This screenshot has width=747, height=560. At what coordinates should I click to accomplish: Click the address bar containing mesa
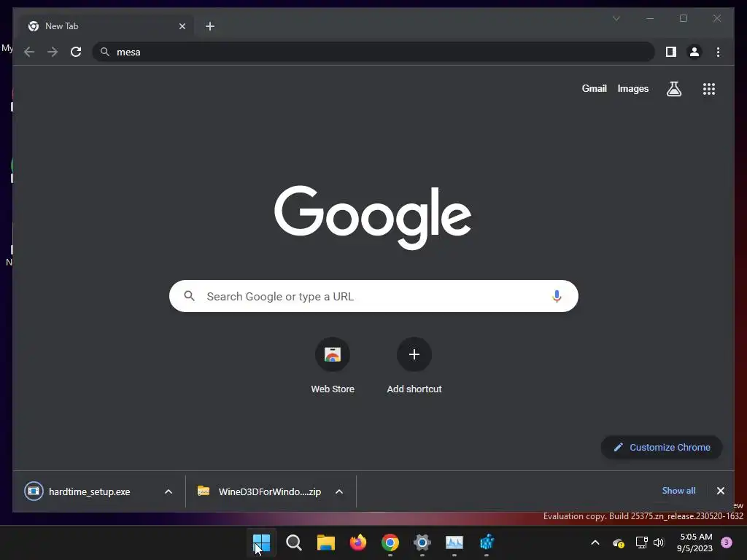pos(373,52)
